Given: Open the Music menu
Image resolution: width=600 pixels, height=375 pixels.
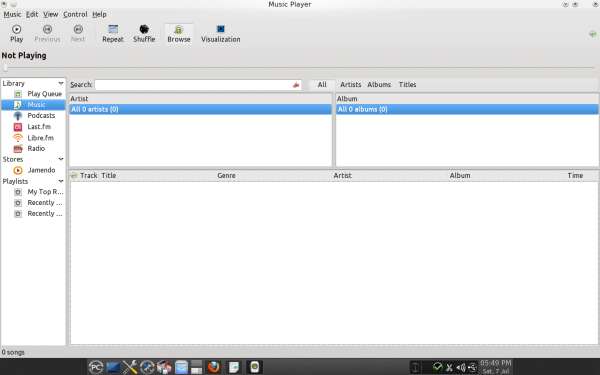Looking at the screenshot, I should [12, 14].
